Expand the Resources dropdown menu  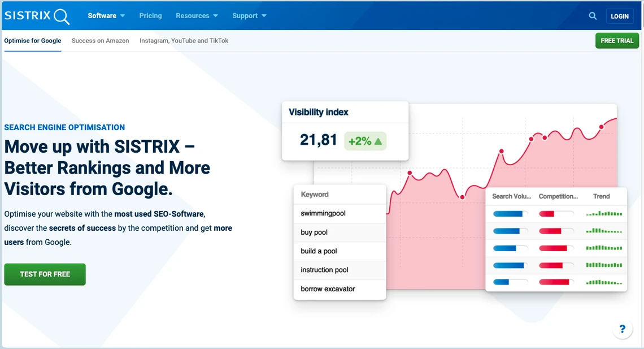[x=197, y=16]
